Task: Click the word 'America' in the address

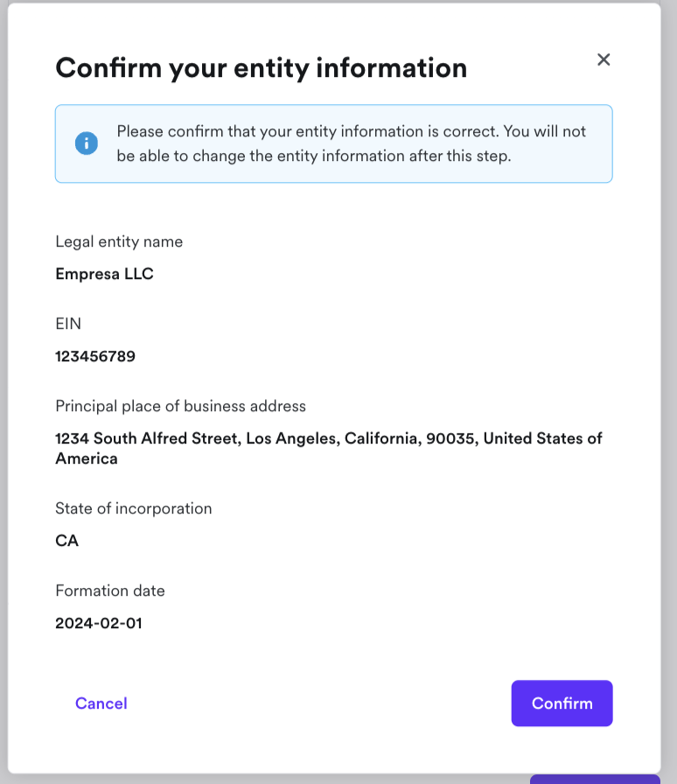Action: pos(87,458)
